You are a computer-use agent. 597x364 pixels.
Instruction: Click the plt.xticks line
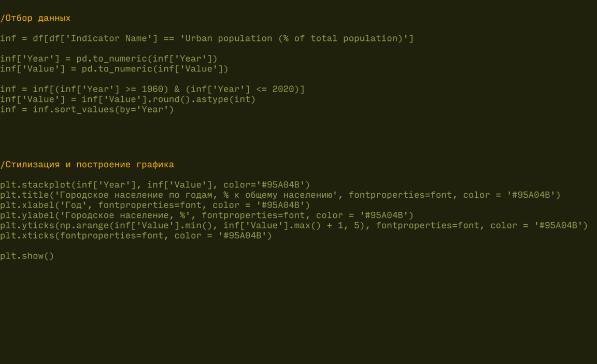coord(136,236)
